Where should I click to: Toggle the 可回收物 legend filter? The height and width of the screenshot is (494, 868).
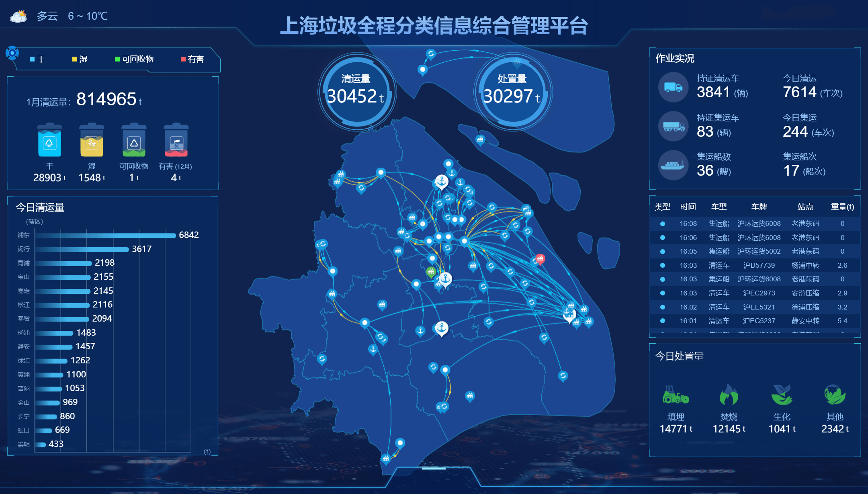tap(134, 59)
